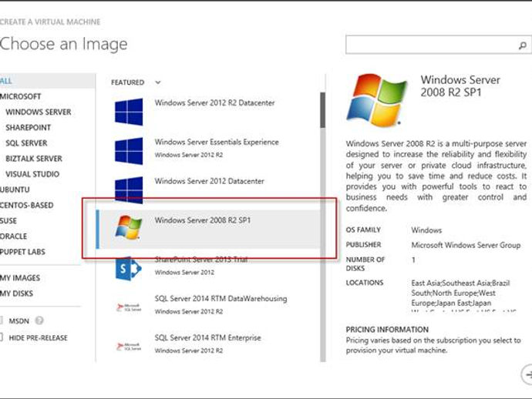Choose Windows Server 2008 R2 SP1 entry
532x399 pixels.
coord(207,230)
